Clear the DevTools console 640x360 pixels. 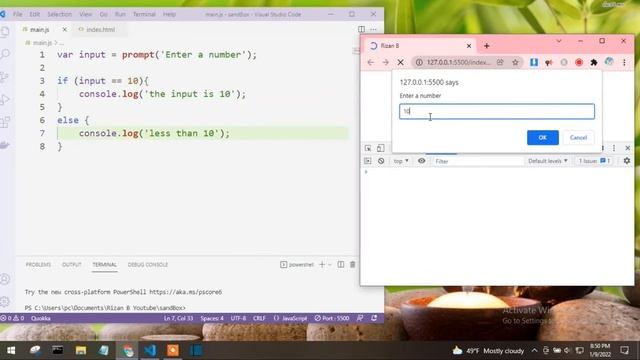(381, 161)
